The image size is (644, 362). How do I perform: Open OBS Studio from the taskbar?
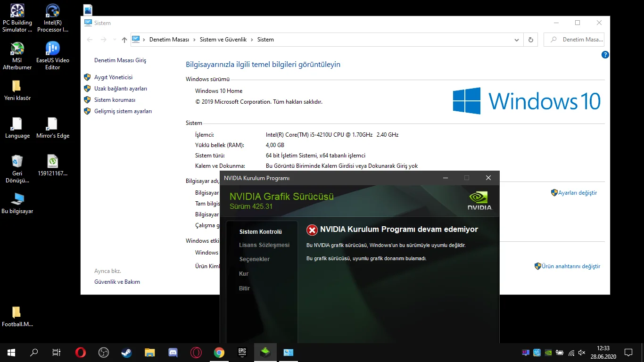[104, 352]
